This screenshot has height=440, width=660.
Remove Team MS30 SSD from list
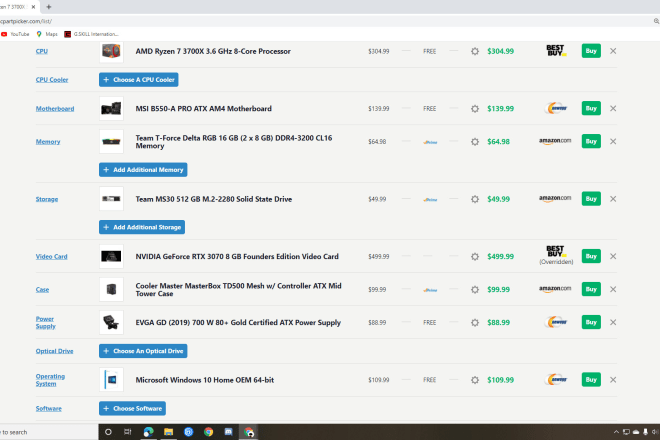point(613,199)
